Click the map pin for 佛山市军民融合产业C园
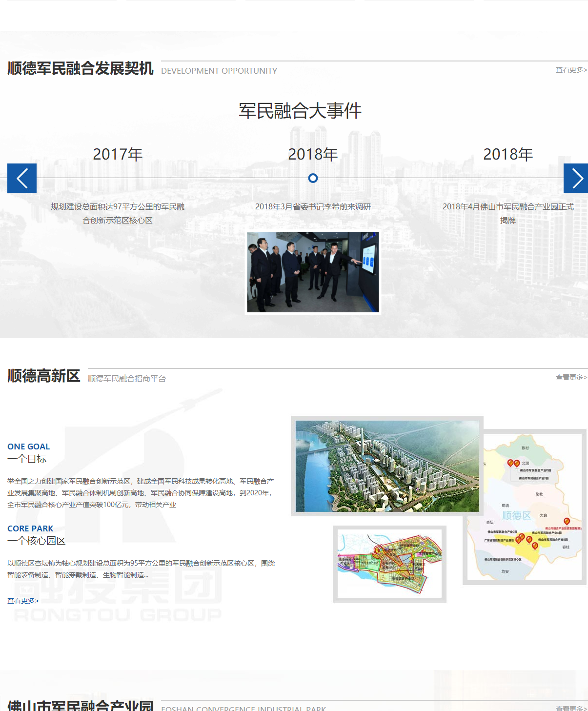This screenshot has height=711, width=588. click(522, 536)
